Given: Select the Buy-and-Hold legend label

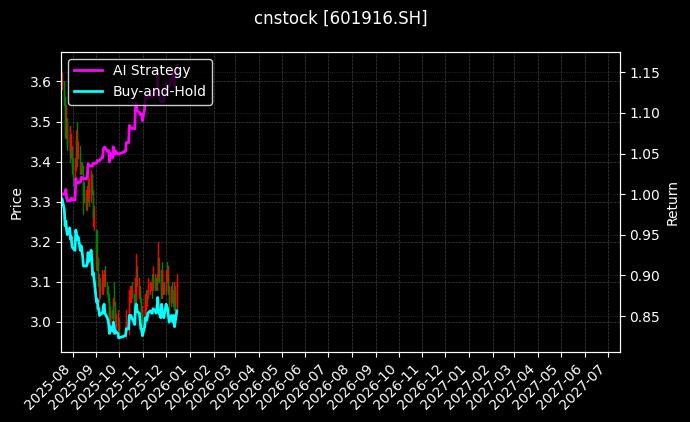Looking at the screenshot, I should pyautogui.click(x=159, y=91).
